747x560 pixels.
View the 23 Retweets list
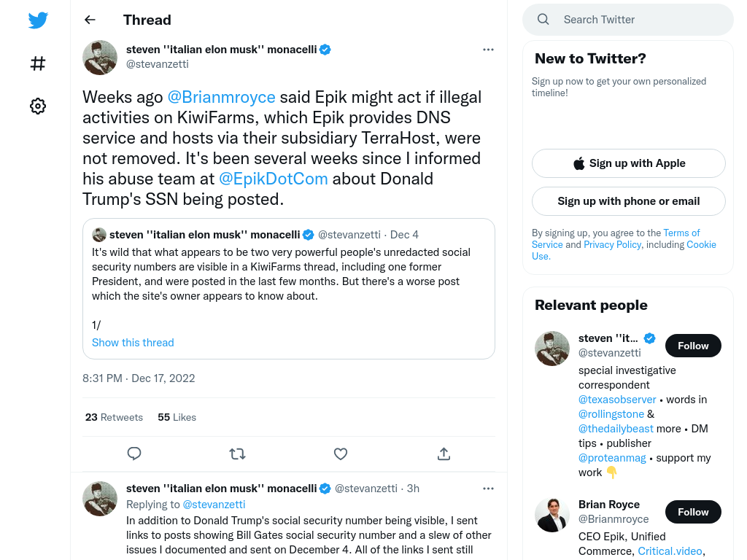click(114, 417)
